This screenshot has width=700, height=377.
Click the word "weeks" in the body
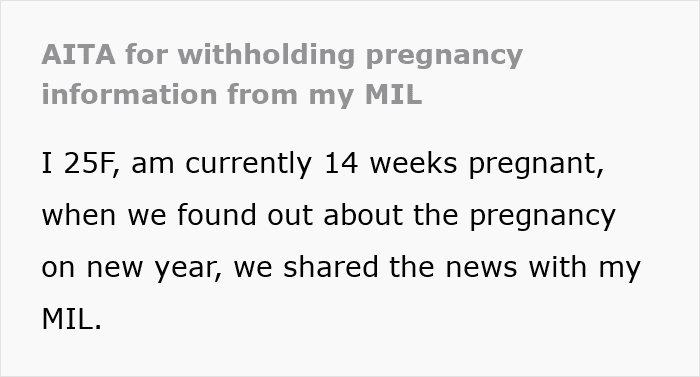click(x=414, y=163)
